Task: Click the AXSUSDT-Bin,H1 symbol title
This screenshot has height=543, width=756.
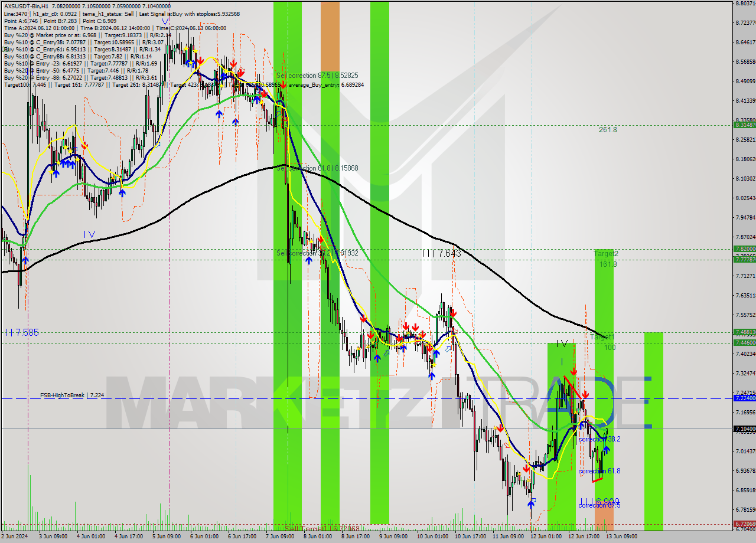Action: (27, 6)
